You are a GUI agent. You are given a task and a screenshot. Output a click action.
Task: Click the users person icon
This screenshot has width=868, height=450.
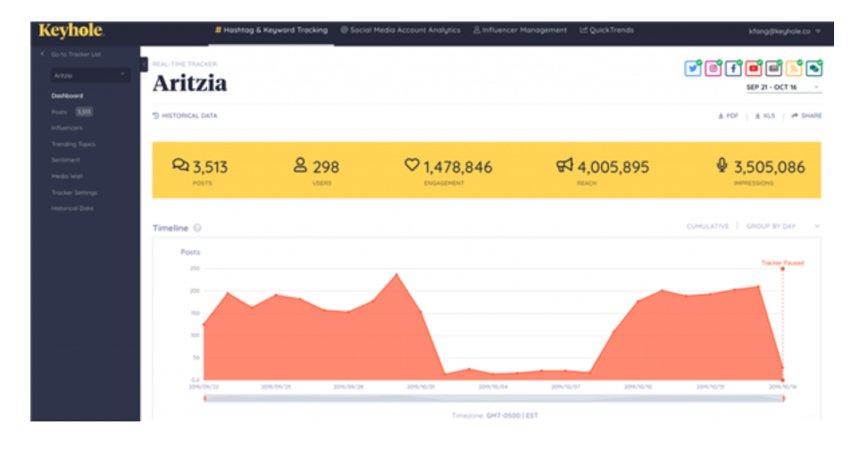(x=300, y=165)
